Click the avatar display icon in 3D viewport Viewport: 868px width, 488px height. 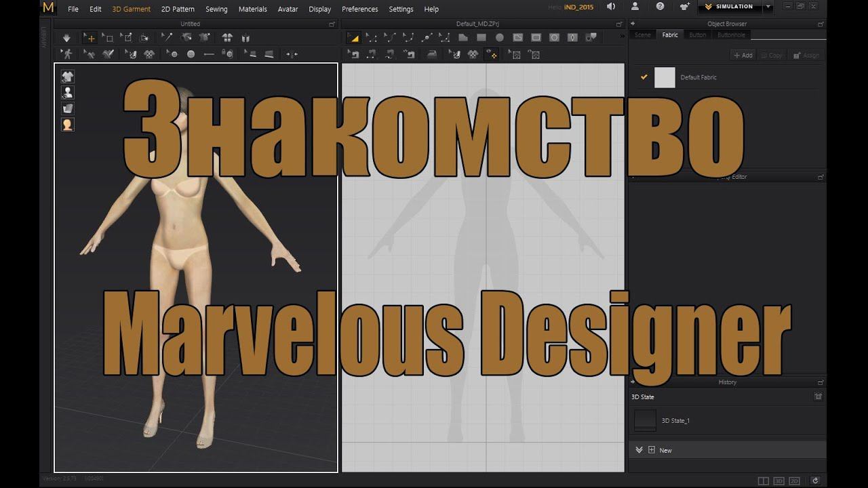[x=68, y=92]
